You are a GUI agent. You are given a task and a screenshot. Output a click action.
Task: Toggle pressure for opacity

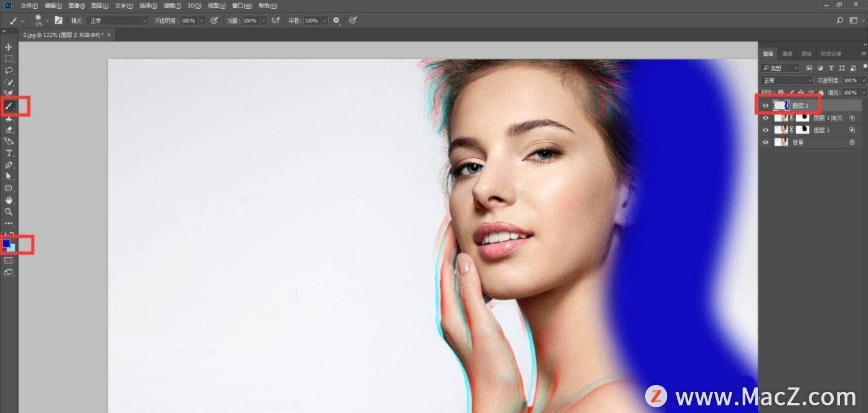(x=214, y=21)
